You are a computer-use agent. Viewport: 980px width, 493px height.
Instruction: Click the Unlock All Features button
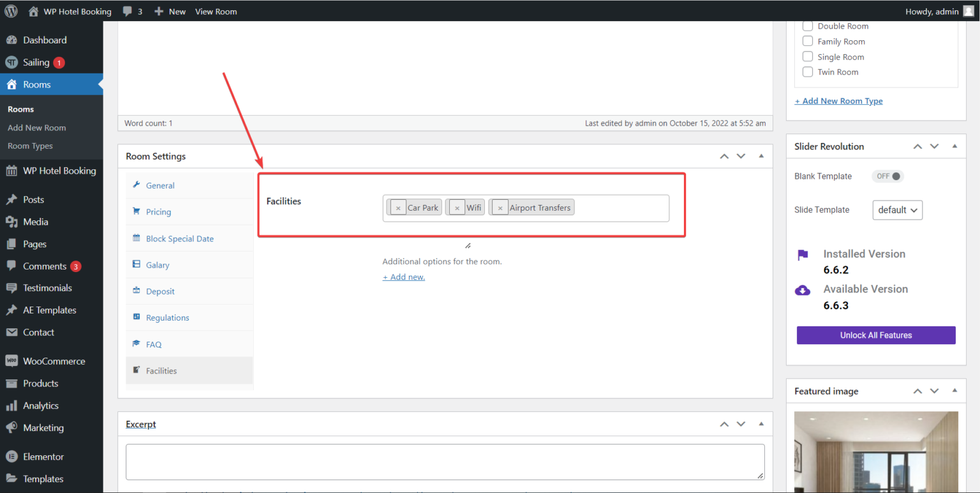pyautogui.click(x=876, y=335)
